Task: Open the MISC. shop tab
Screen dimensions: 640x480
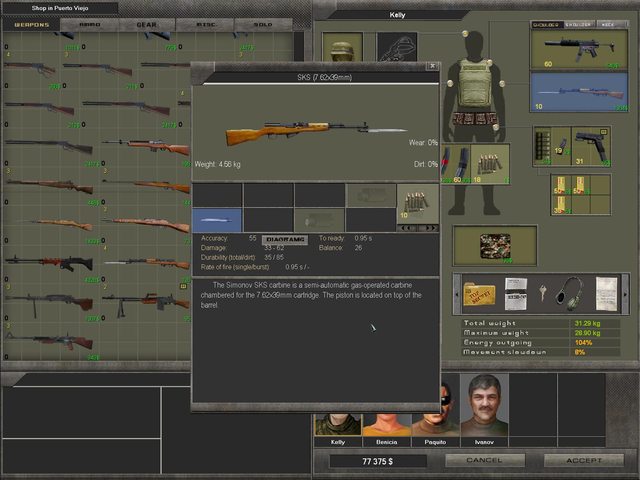Action: (x=206, y=25)
